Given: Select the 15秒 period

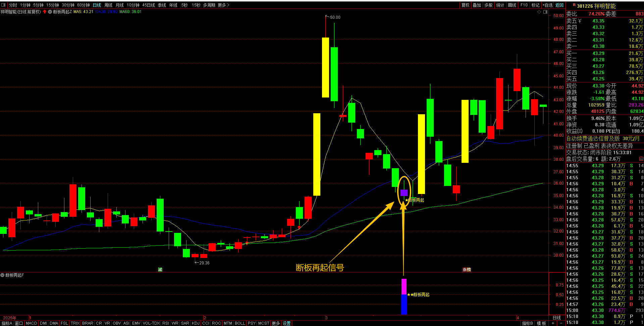Looking at the screenshot, I should coord(196,5).
